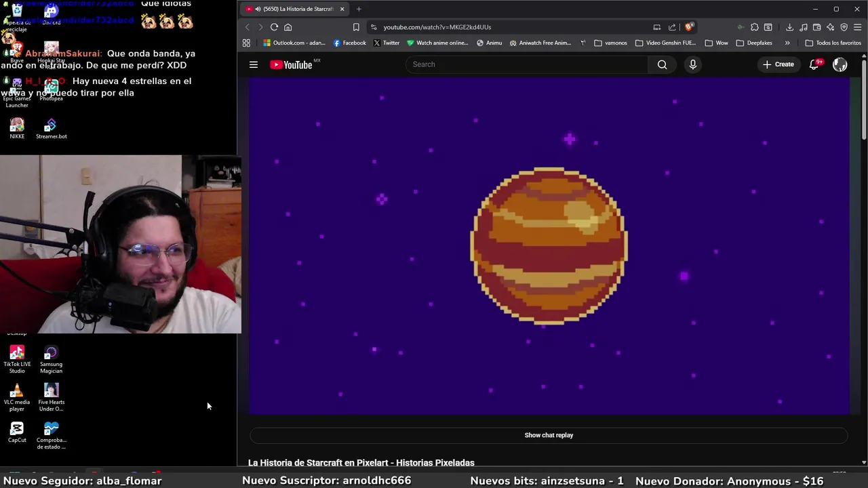Image resolution: width=868 pixels, height=488 pixels.
Task: Open the Todos los favoritos folder
Action: point(833,43)
